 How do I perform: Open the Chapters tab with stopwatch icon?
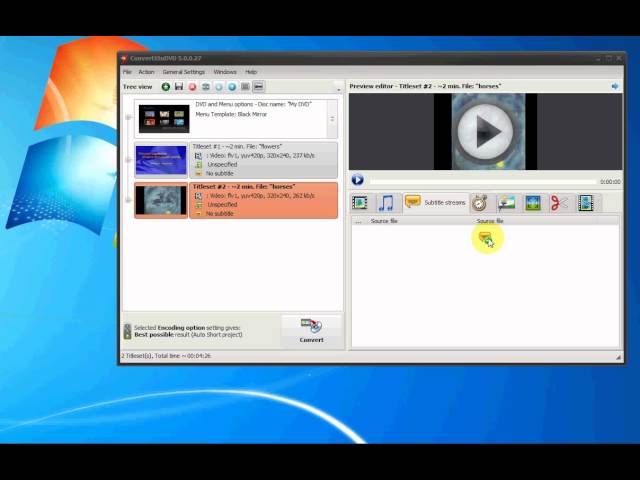(x=480, y=203)
